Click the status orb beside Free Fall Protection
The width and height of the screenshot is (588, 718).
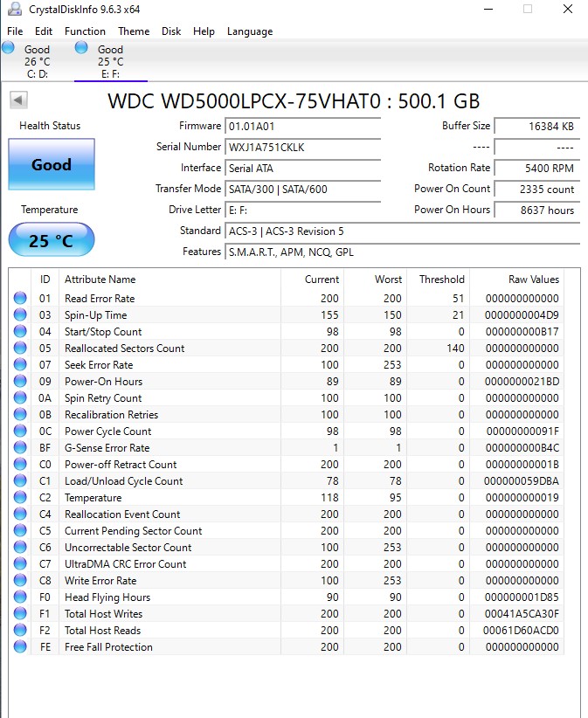[x=20, y=646]
